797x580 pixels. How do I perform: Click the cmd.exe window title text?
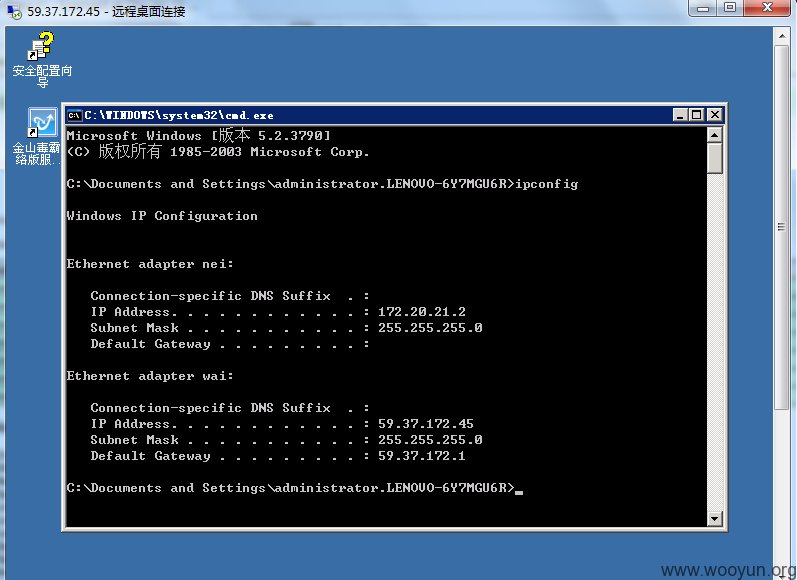(179, 116)
